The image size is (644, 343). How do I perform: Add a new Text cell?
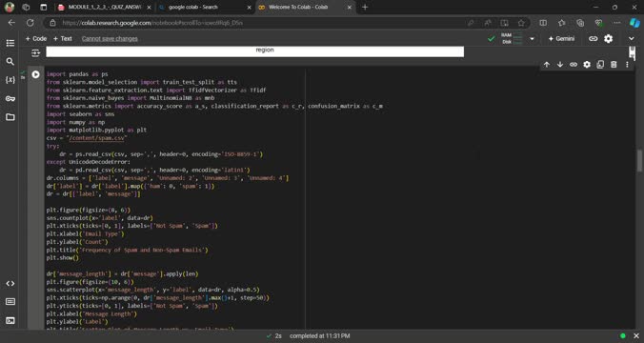(x=63, y=39)
